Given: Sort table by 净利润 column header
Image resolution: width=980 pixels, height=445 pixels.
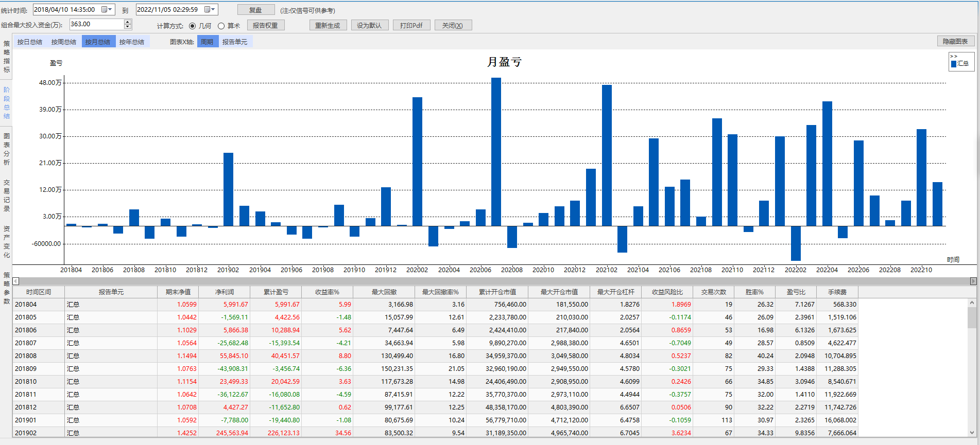Looking at the screenshot, I should [224, 292].
